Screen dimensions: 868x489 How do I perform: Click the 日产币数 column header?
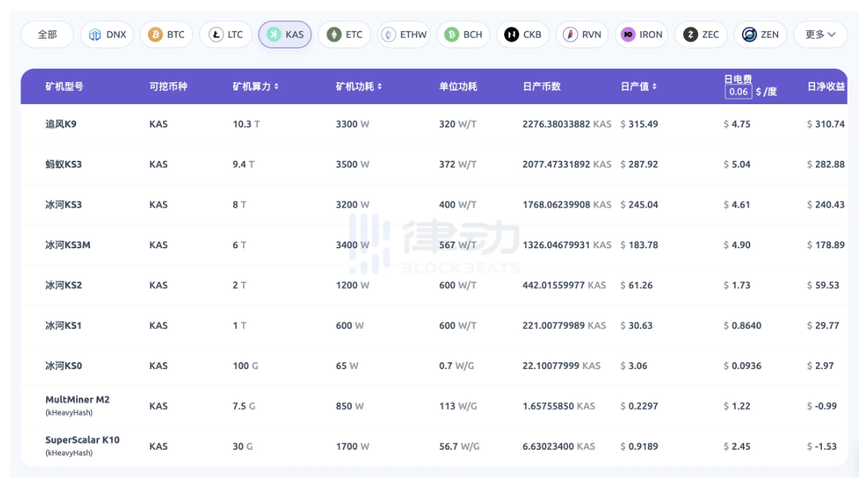pyautogui.click(x=542, y=87)
